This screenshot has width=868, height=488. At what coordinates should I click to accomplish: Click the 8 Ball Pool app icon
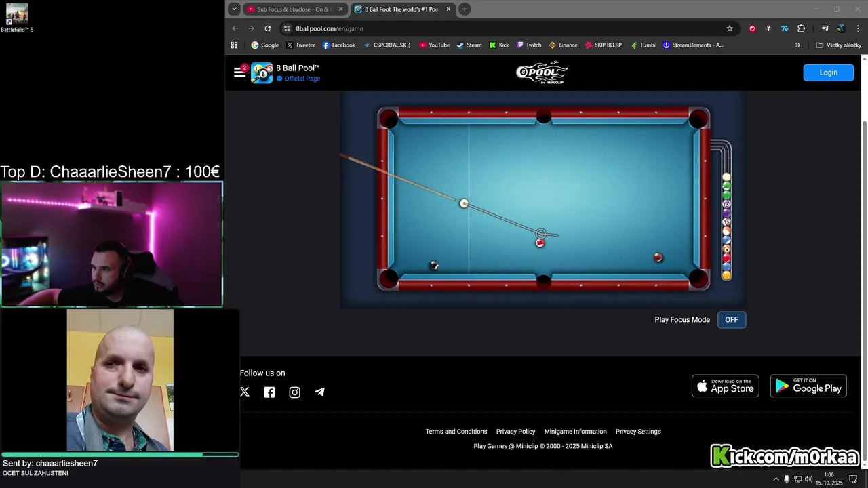point(262,73)
